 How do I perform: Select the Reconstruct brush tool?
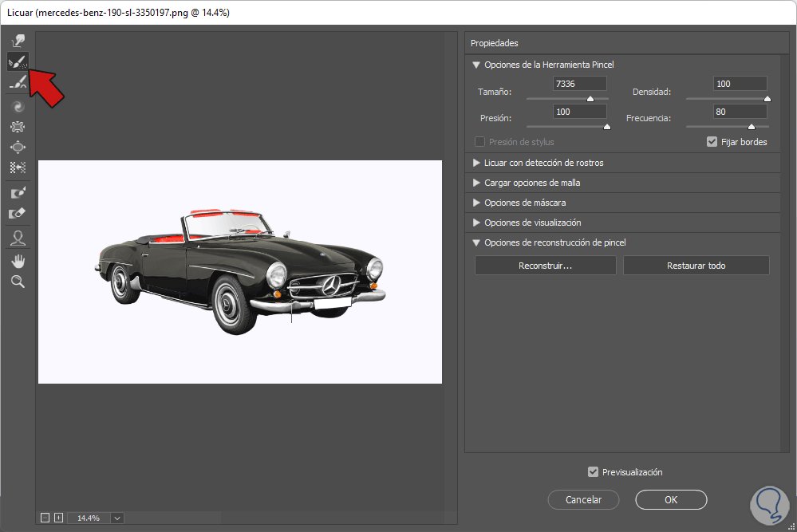point(18,61)
